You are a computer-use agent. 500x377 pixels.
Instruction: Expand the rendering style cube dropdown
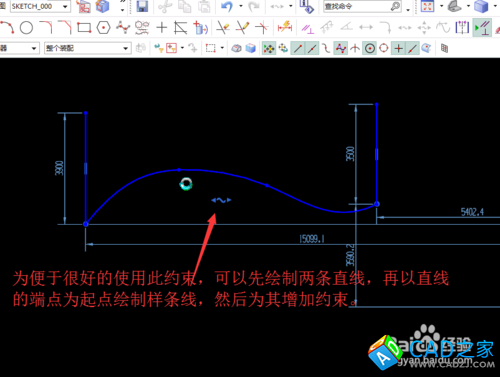[495, 6]
